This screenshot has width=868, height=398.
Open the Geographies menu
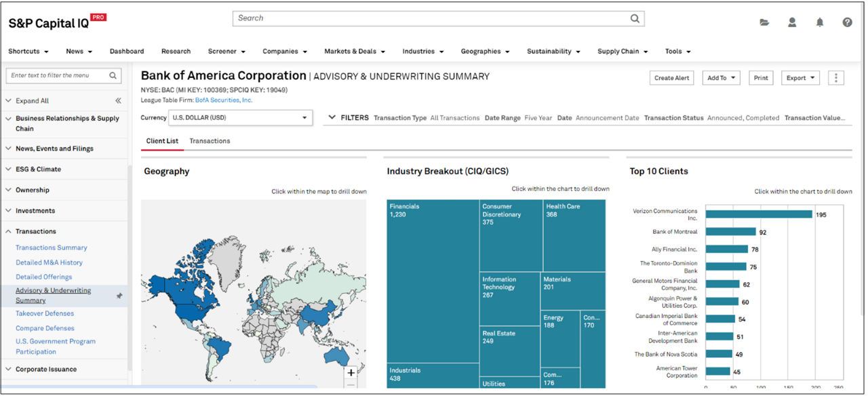click(x=486, y=52)
